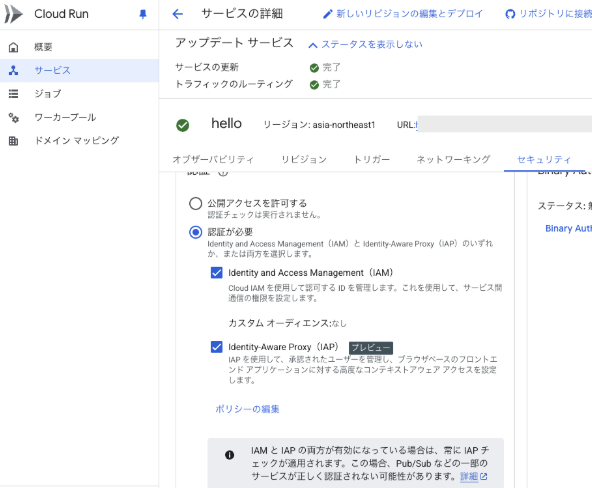This screenshot has height=488, width=592.
Task: Open 概要 in the sidebar
Action: pyautogui.click(x=79, y=47)
